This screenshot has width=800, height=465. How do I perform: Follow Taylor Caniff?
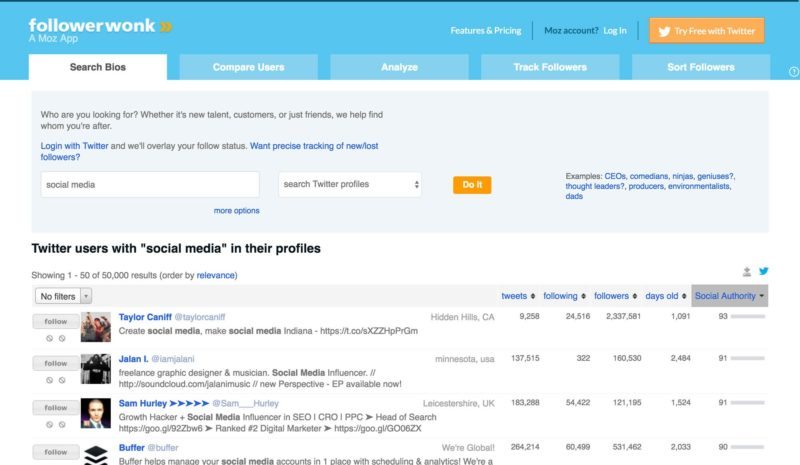[x=56, y=322]
